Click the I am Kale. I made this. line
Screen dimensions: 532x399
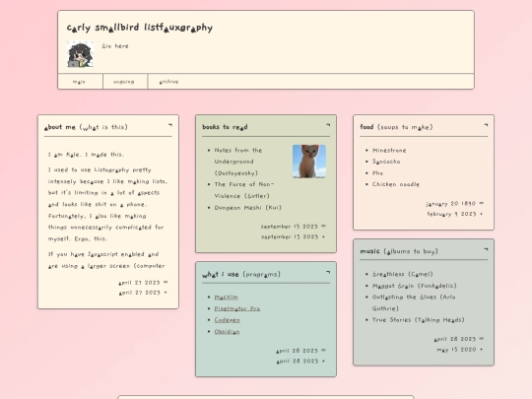pos(86,155)
